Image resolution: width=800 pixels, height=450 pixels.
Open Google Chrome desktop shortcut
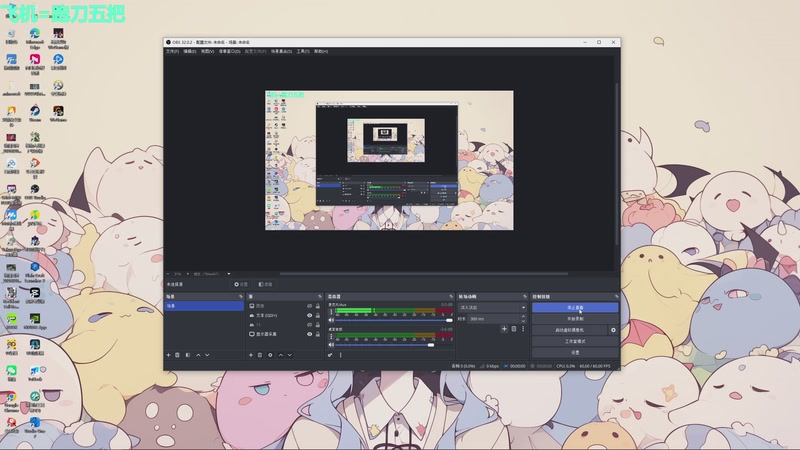point(11,399)
